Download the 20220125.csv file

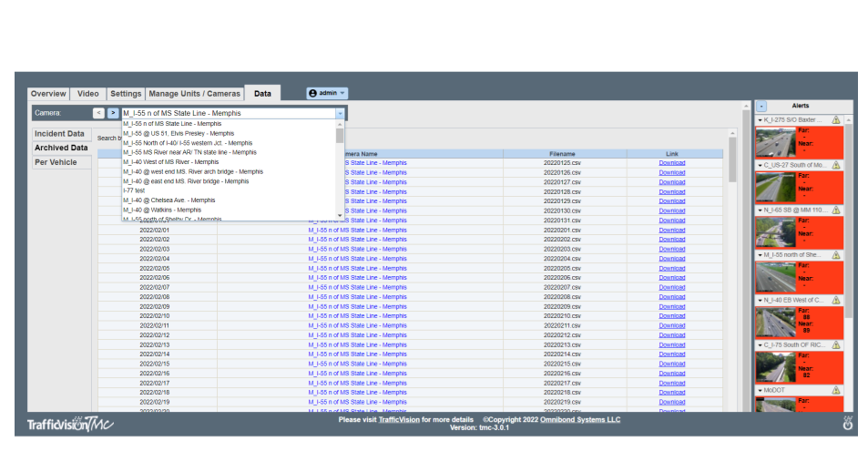tap(672, 163)
